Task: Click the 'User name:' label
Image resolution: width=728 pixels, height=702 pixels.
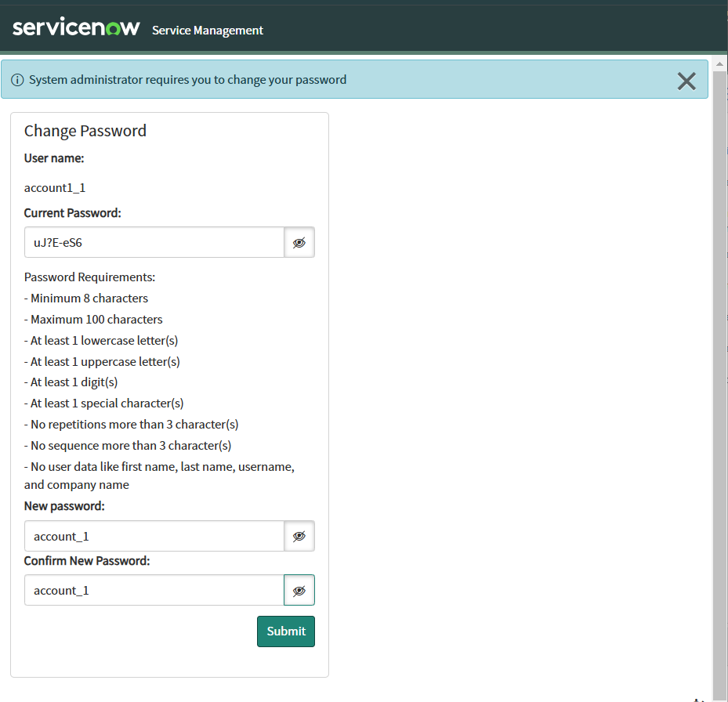Action: pyautogui.click(x=54, y=158)
